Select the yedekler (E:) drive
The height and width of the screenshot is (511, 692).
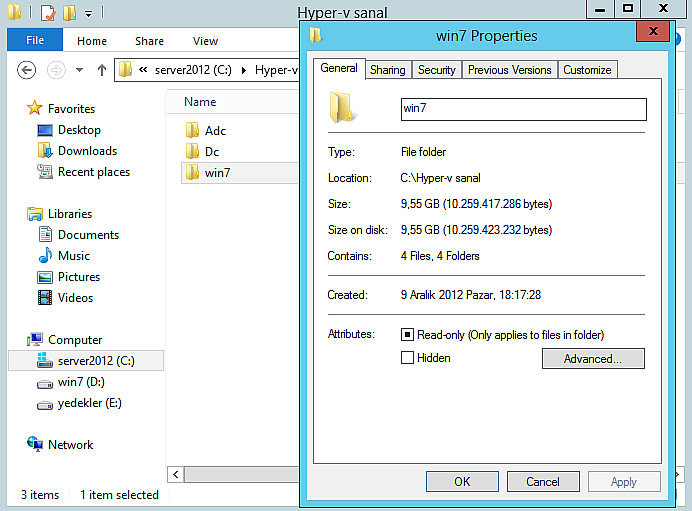(x=90, y=403)
